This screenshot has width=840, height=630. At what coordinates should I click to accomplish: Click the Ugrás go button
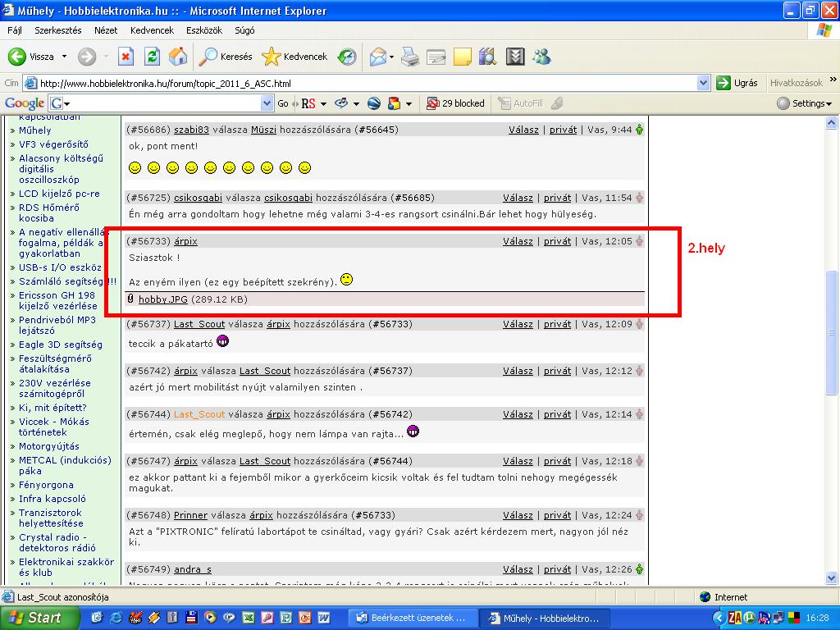[x=737, y=83]
